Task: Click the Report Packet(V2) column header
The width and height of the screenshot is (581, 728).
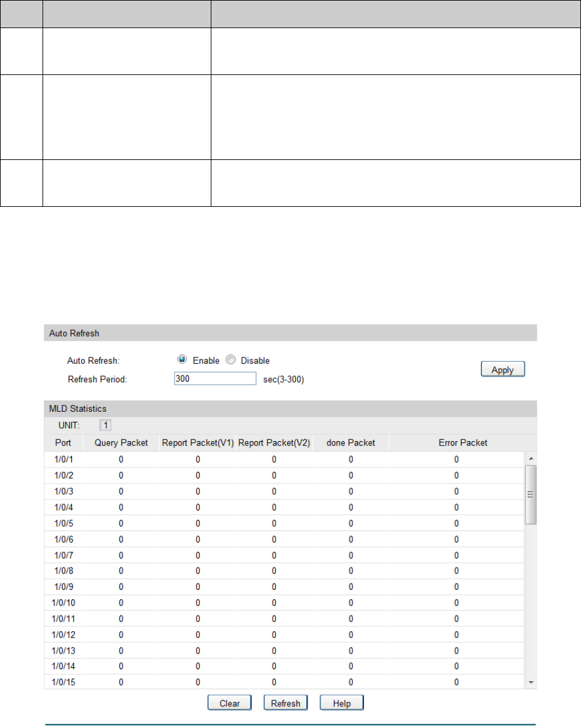Action: (x=274, y=443)
